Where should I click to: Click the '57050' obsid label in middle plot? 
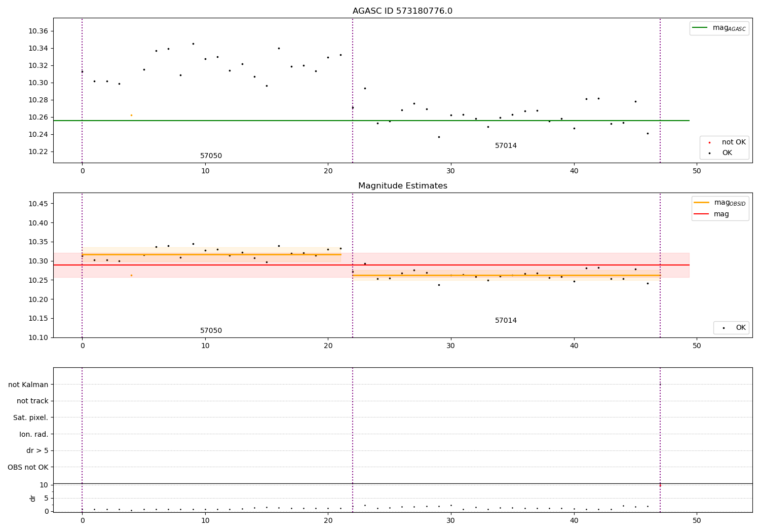pos(211,331)
